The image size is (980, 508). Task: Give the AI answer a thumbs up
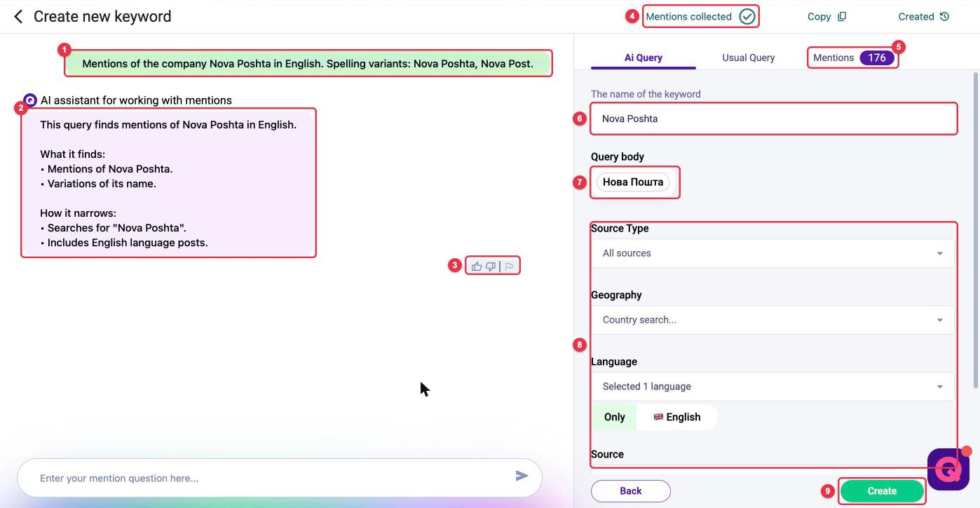pos(477,266)
